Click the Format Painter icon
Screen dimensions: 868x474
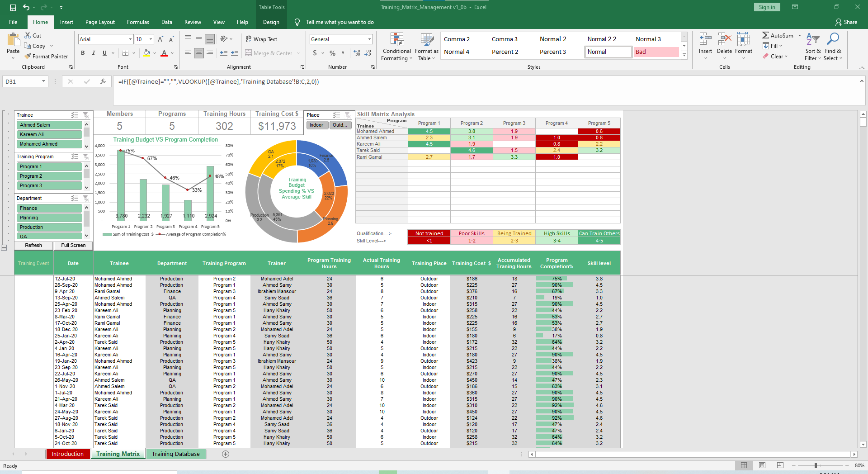[x=28, y=57]
